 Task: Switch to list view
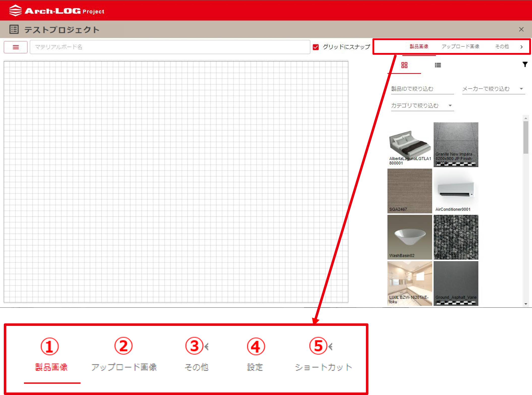(x=438, y=65)
